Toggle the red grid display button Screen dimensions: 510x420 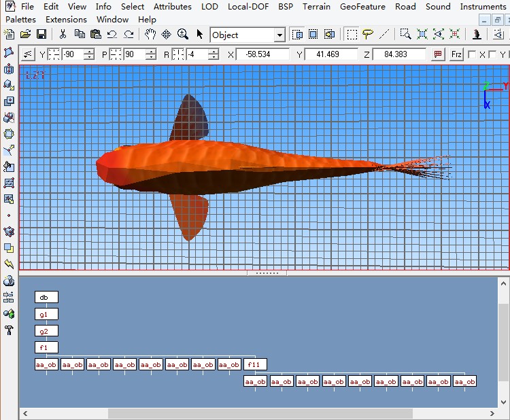tap(438, 54)
